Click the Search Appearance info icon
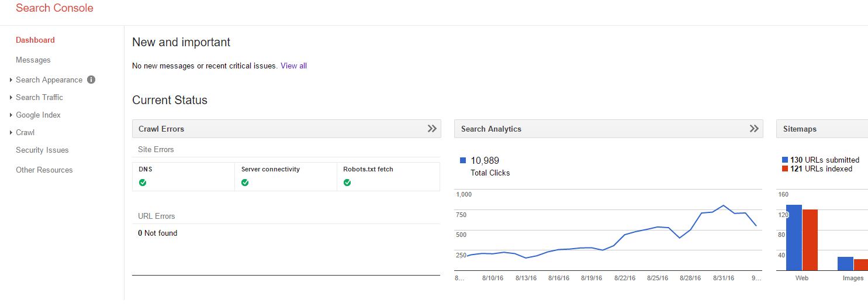Viewport: 868px width, 306px height. [x=91, y=80]
